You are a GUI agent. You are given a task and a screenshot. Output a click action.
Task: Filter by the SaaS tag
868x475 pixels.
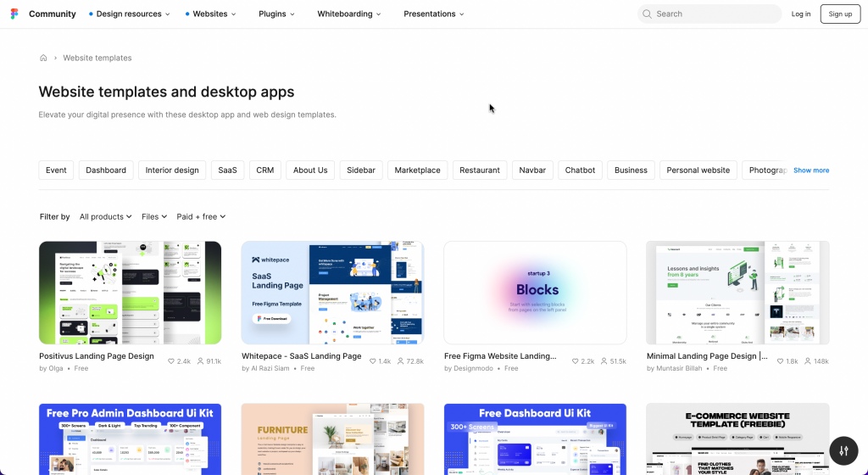tap(227, 170)
